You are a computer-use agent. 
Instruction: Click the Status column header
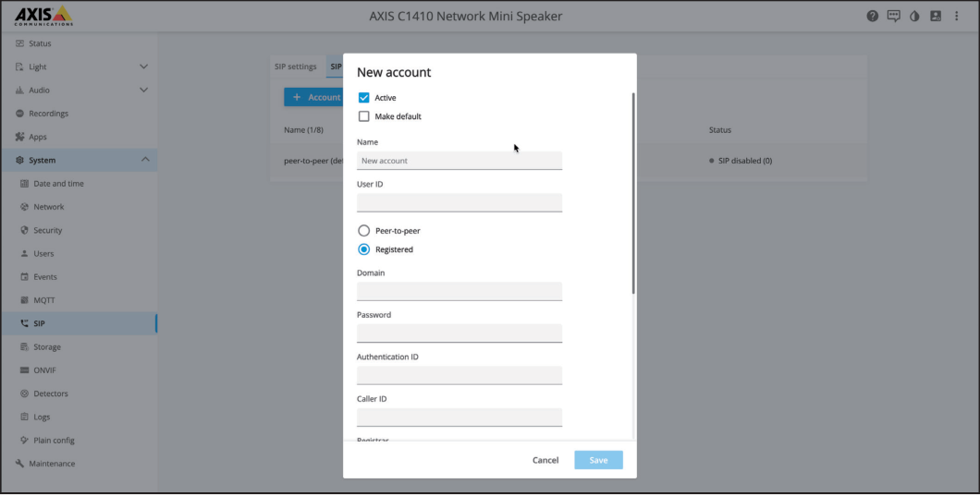[x=720, y=130]
